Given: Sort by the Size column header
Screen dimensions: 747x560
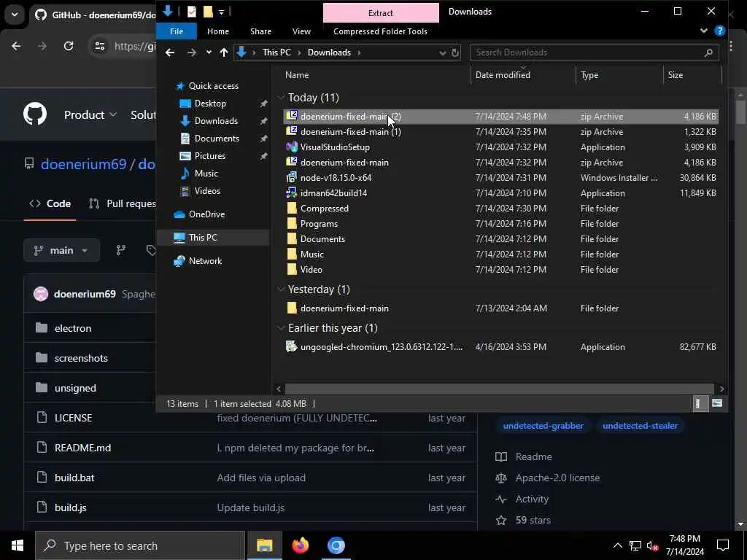Looking at the screenshot, I should 692,75.
